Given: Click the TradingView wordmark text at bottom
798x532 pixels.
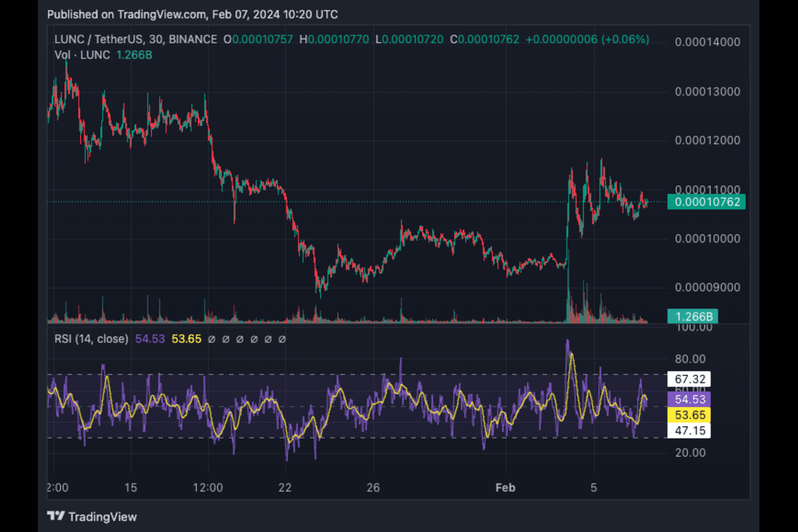Looking at the screenshot, I should 102,517.
